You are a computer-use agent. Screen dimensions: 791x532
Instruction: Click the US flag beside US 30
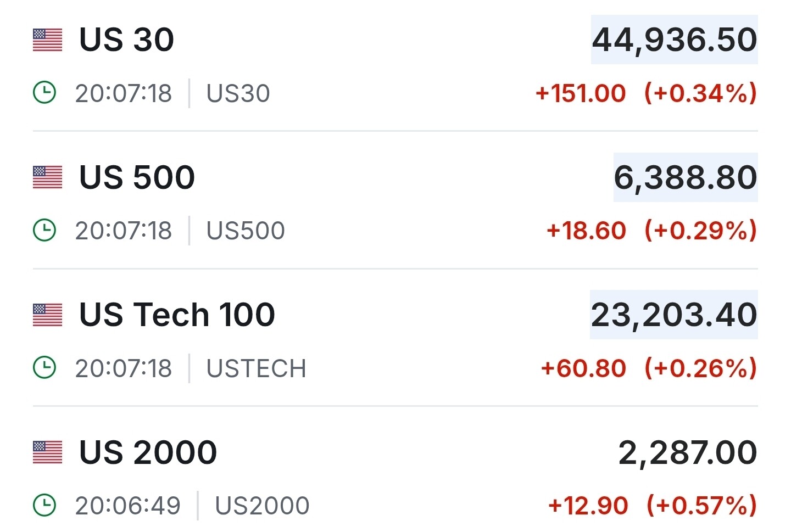pyautogui.click(x=47, y=40)
